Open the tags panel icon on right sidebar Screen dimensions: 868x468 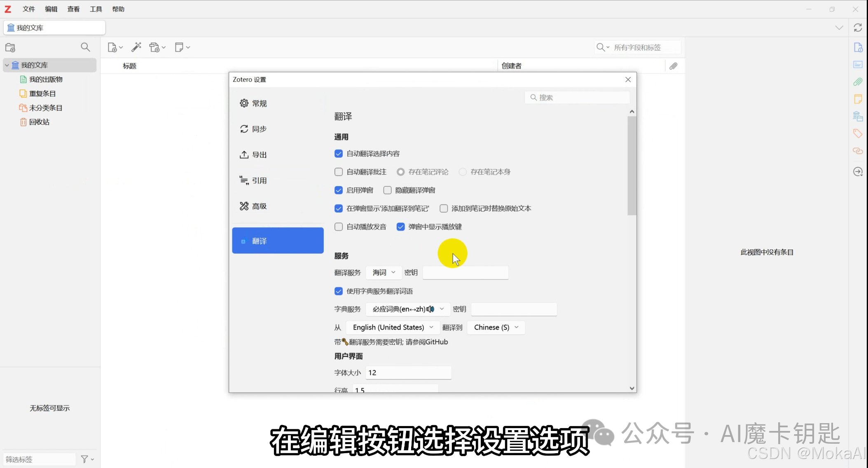(x=857, y=133)
